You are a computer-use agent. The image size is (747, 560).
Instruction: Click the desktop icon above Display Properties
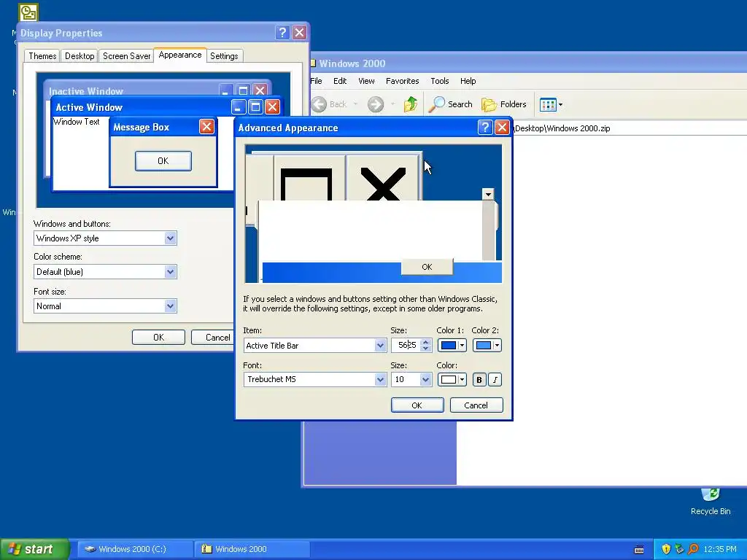(x=28, y=12)
